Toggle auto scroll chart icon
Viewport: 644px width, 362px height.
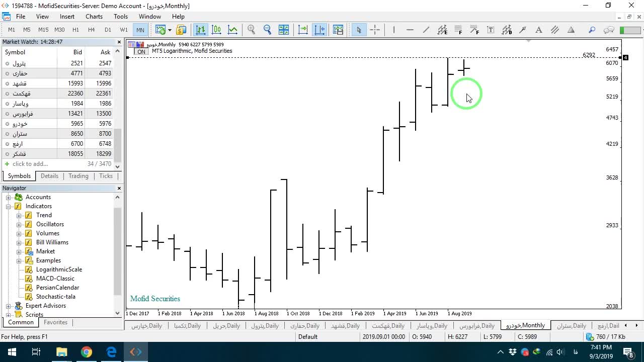point(303,30)
